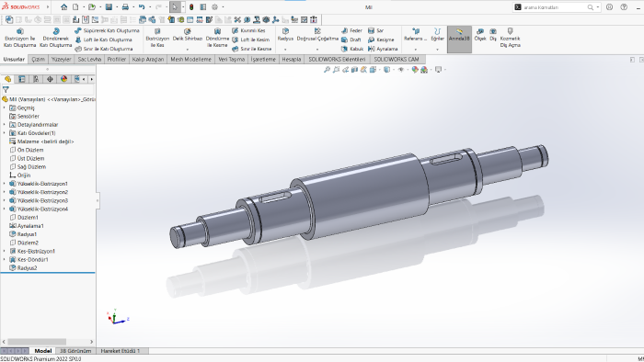The width and height of the screenshot is (644, 362).
Task: Click the Print icon
Action: coord(125,7)
